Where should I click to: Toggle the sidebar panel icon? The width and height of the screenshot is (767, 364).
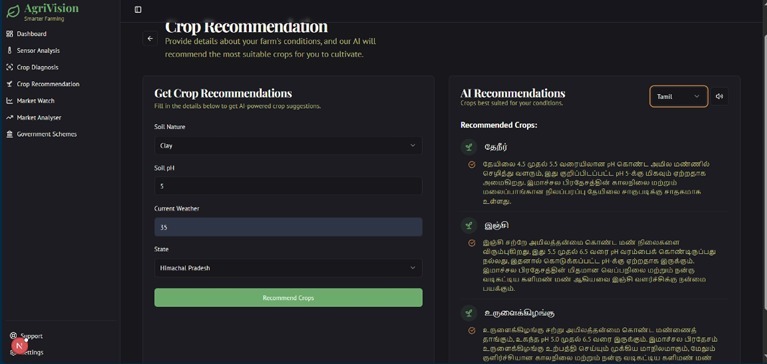(x=138, y=9)
